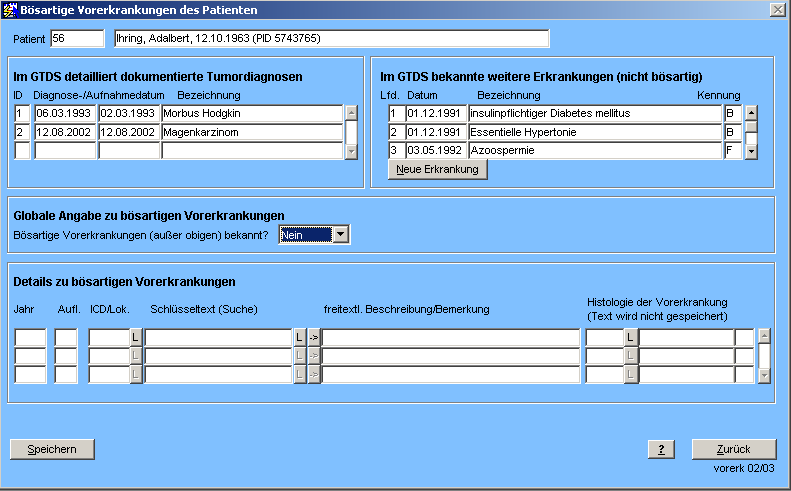Click the Histologie lookup L button, first row
Viewport: 791px width, 491px height.
coord(631,338)
